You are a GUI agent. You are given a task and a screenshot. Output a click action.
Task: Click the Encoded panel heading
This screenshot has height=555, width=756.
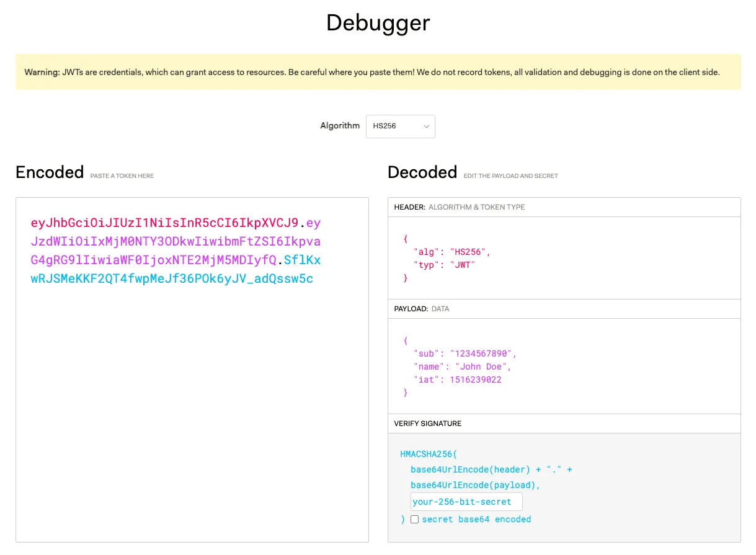pyautogui.click(x=50, y=172)
